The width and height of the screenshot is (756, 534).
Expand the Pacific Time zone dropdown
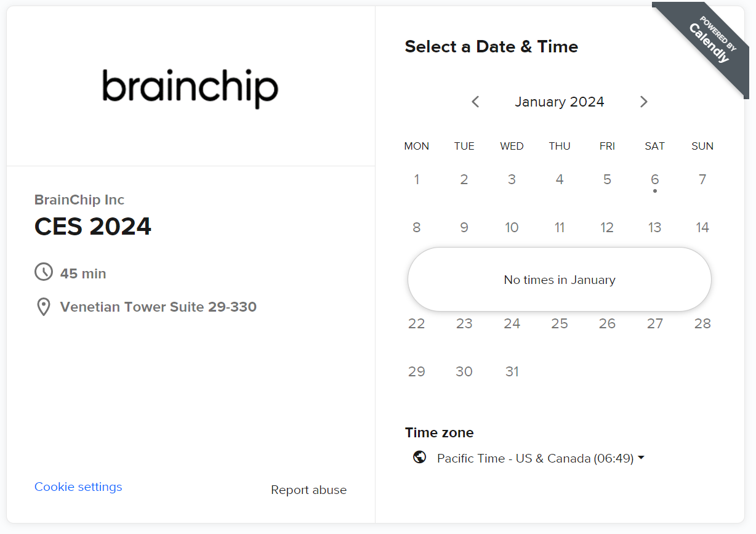(x=541, y=458)
